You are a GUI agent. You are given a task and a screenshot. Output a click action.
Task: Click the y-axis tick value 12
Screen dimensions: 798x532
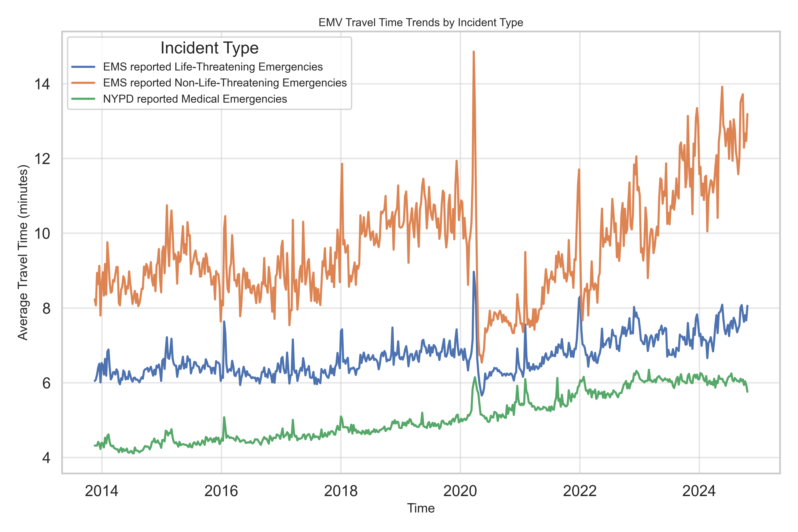coord(42,158)
